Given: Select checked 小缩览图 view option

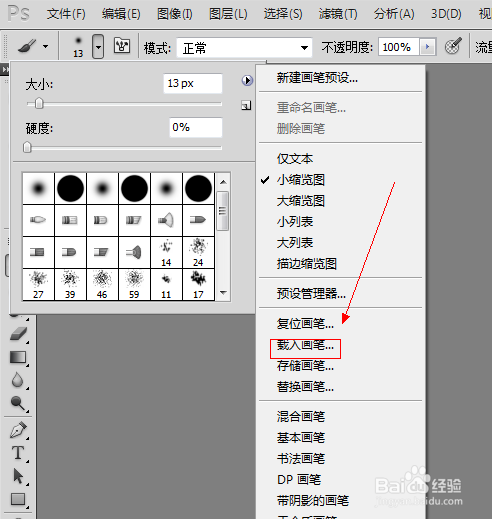Looking at the screenshot, I should 301,180.
